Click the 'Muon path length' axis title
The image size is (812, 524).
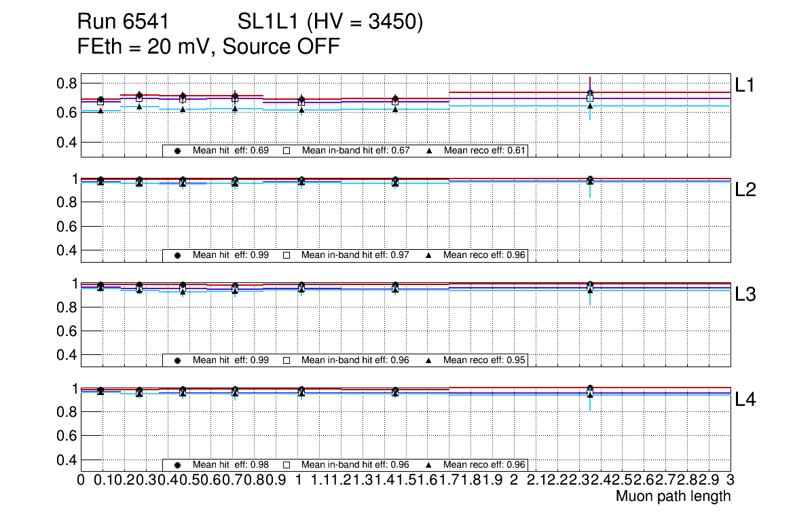(x=673, y=496)
